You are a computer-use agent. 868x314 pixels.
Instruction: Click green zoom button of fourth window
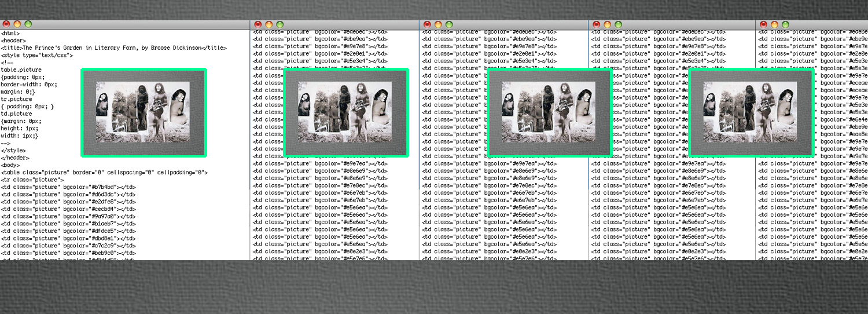(x=618, y=24)
